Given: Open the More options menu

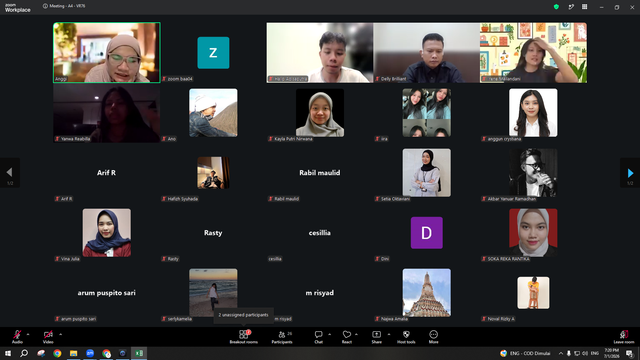Looking at the screenshot, I should click(433, 337).
